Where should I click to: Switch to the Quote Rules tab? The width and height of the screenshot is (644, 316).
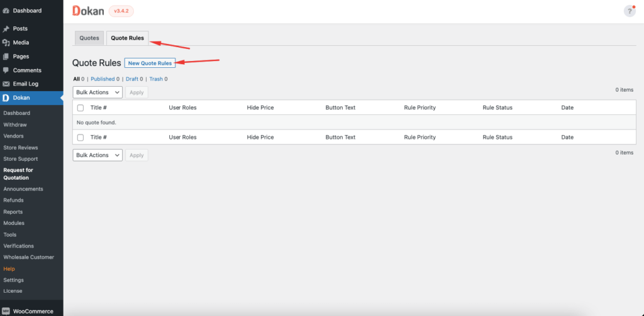[127, 38]
